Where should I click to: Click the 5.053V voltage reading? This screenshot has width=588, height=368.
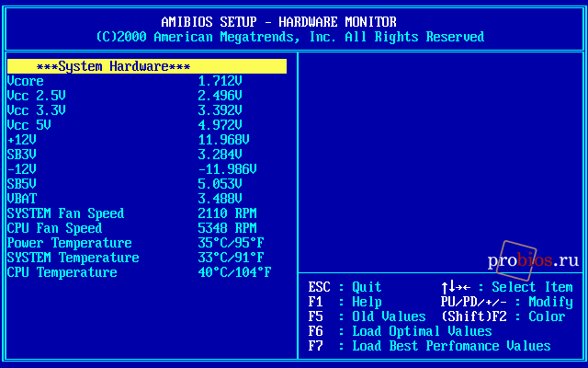point(220,184)
